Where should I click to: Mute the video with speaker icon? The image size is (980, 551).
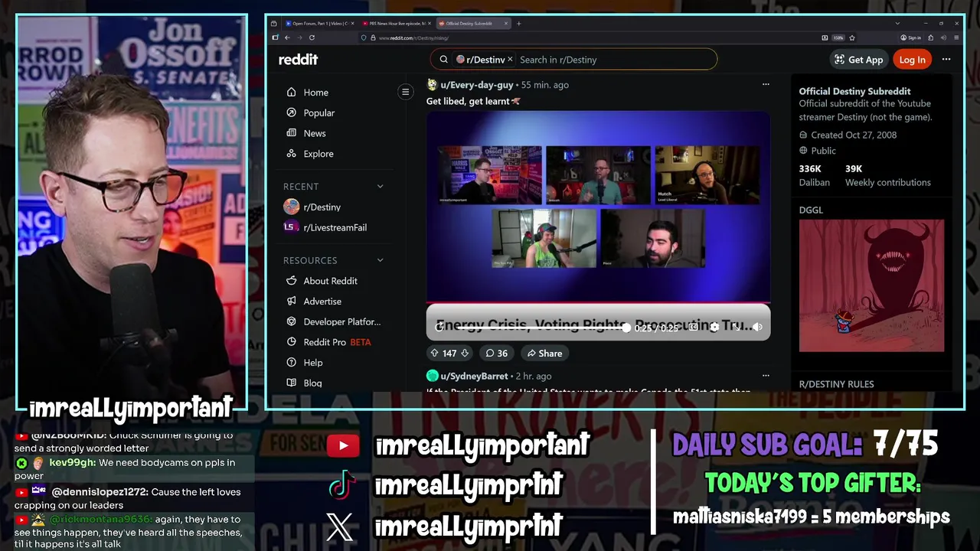(757, 327)
